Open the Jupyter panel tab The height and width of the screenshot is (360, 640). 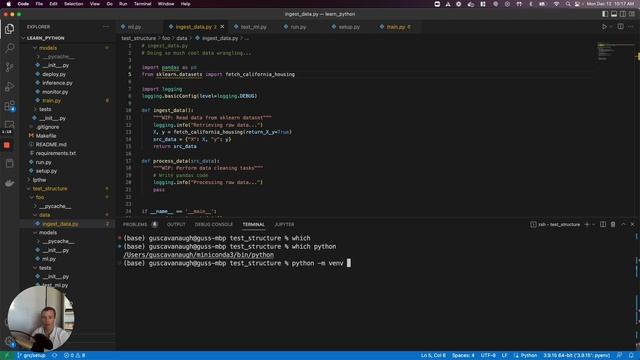[x=284, y=224]
